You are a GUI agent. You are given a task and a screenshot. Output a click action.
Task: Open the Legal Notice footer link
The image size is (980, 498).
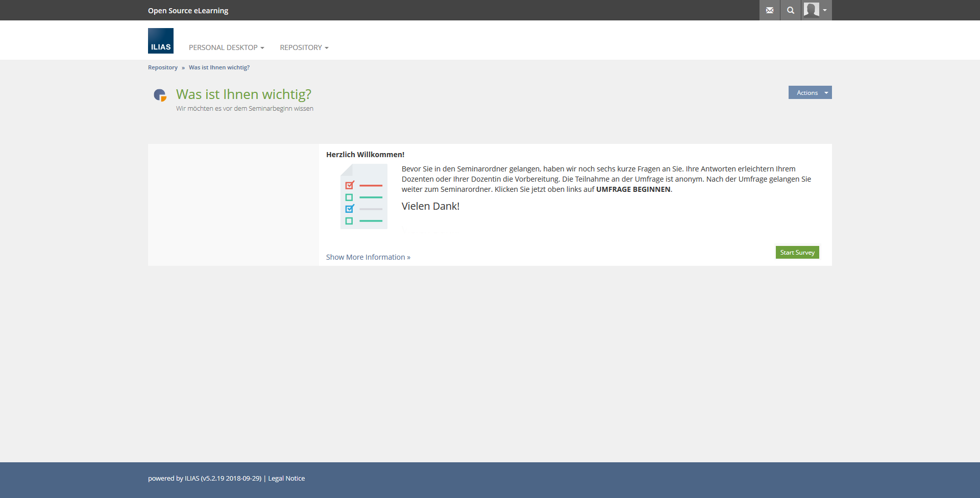click(286, 478)
